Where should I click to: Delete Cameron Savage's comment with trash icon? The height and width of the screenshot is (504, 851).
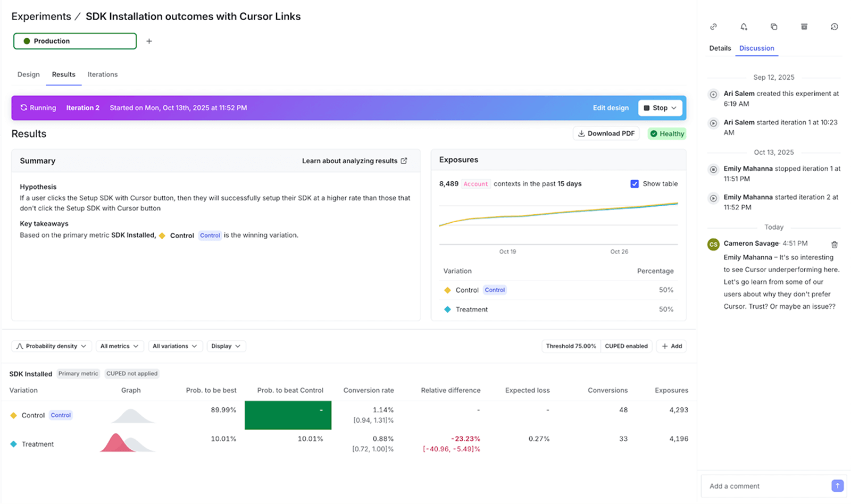tap(834, 245)
